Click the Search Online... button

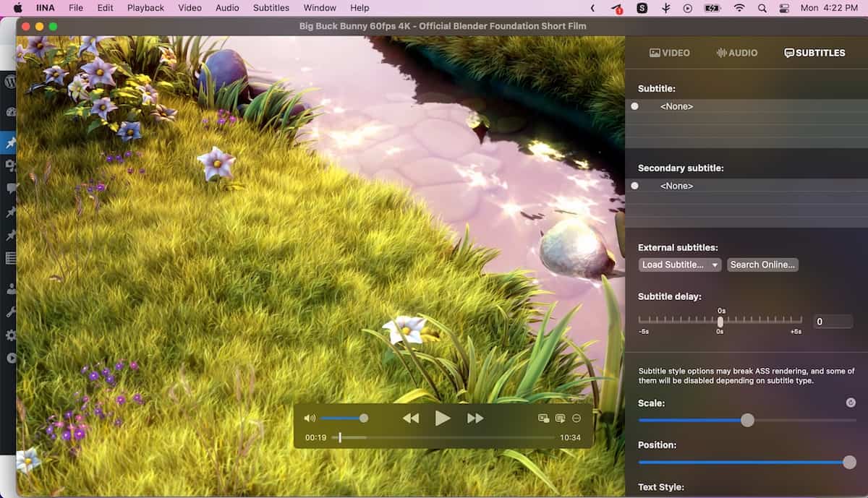pyautogui.click(x=762, y=265)
